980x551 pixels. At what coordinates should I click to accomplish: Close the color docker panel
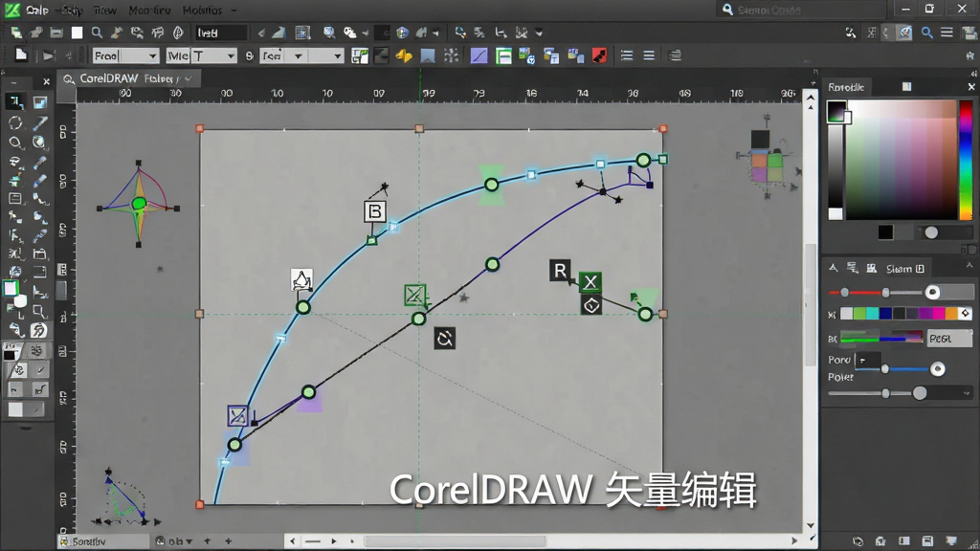tap(971, 87)
